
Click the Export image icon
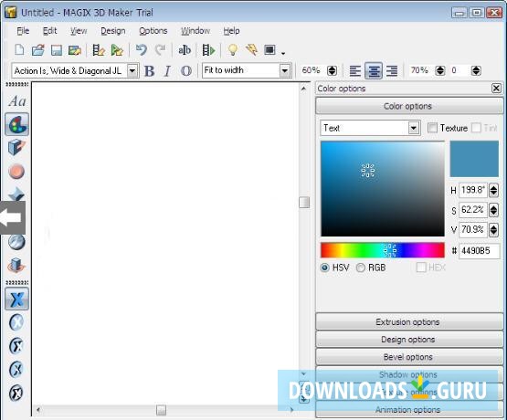75,50
